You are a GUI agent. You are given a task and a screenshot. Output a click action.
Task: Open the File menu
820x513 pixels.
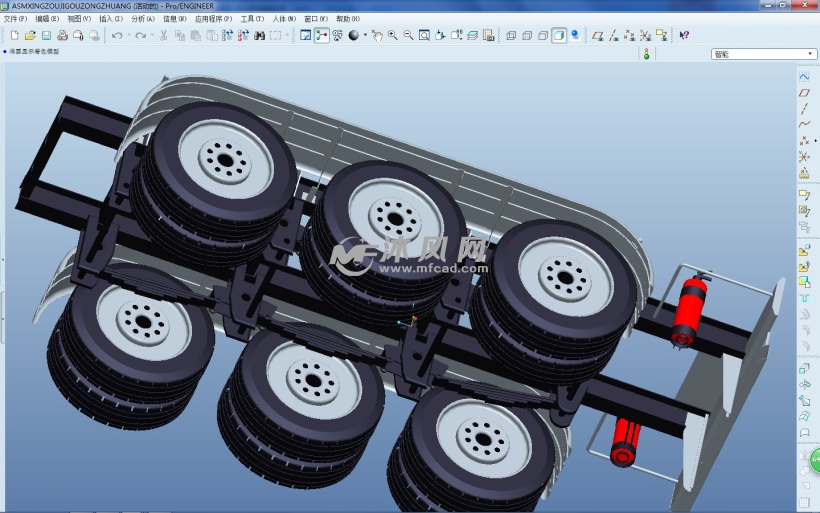coord(15,19)
